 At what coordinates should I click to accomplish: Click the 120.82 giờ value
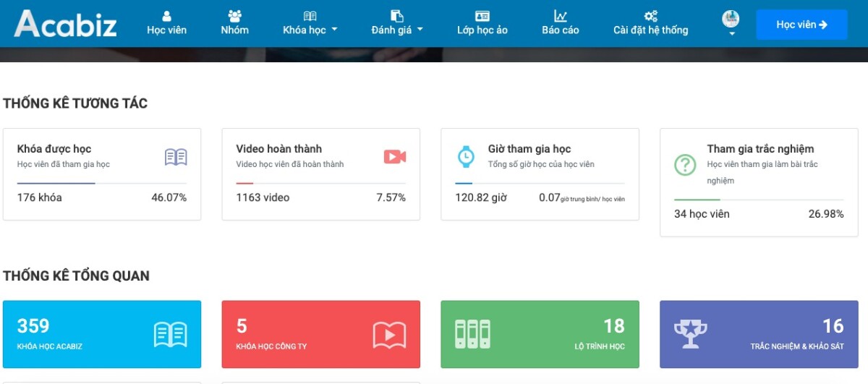[x=482, y=197]
